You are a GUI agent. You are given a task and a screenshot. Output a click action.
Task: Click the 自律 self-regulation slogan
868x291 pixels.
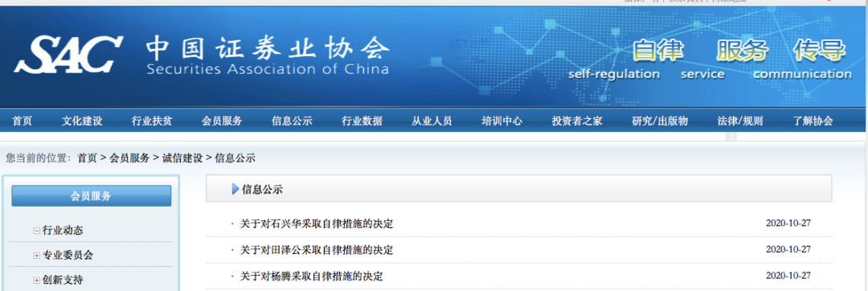coord(658,50)
